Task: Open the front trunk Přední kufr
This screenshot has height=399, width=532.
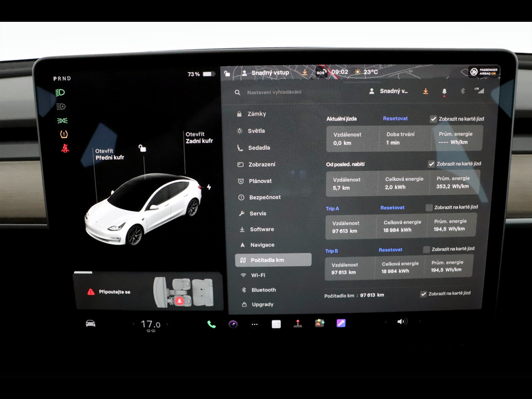Action: coord(109,154)
